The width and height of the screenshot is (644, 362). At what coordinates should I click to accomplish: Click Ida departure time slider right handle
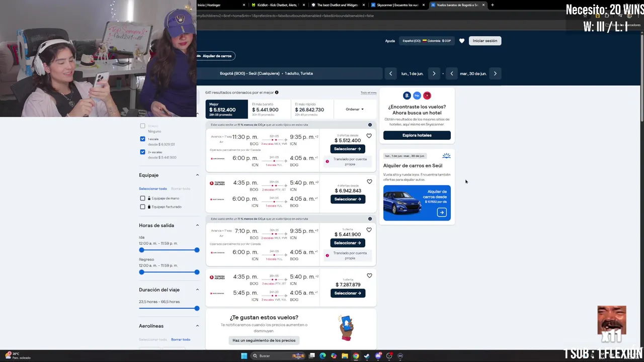pyautogui.click(x=197, y=250)
